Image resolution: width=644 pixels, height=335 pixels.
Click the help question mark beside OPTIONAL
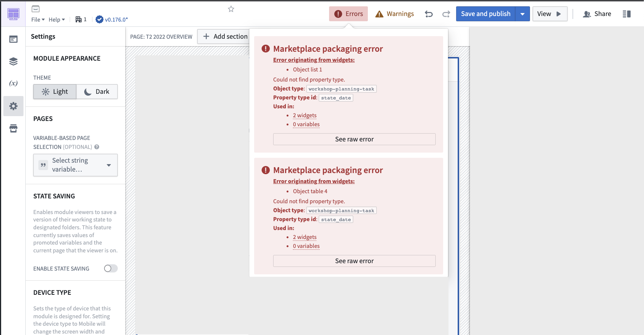coord(97,147)
